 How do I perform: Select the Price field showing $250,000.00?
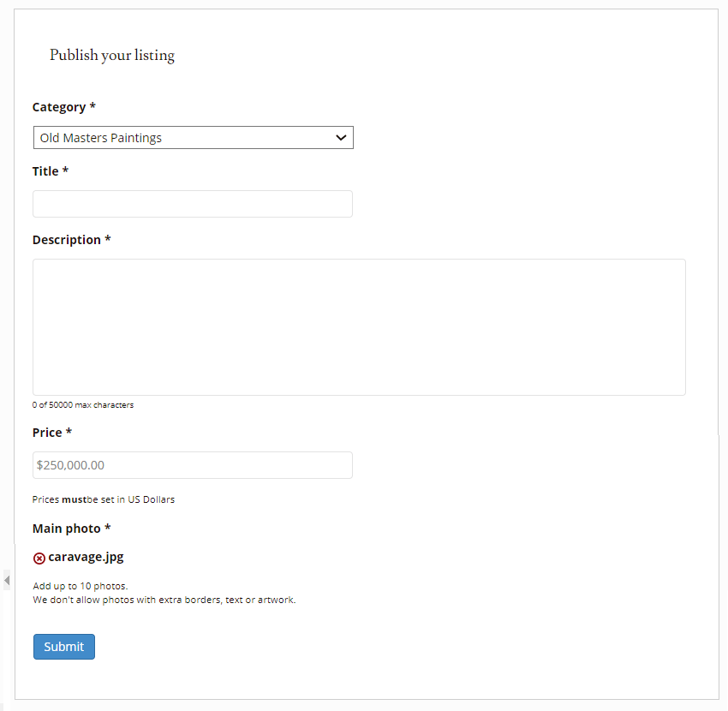click(x=192, y=465)
